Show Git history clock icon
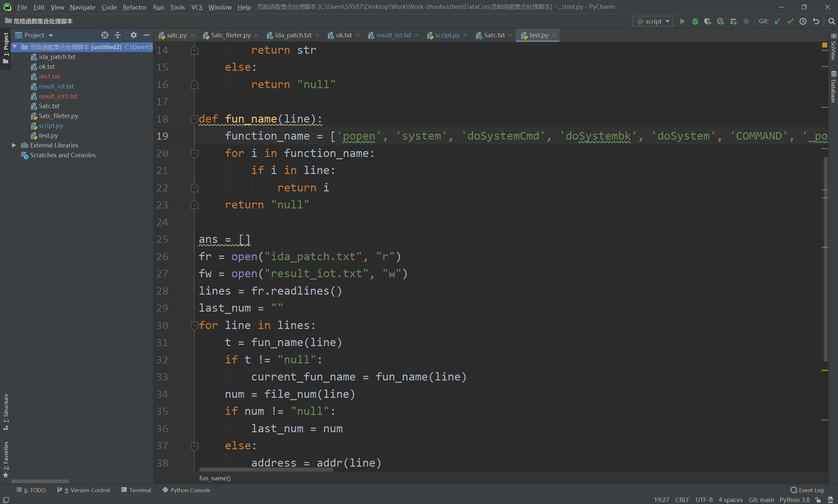The image size is (838, 504). tap(803, 21)
